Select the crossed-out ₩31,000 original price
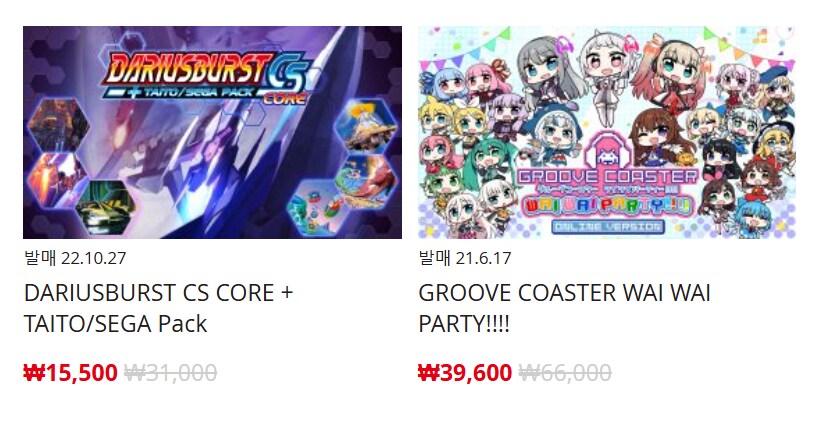This screenshot has height=441, width=825. click(170, 373)
